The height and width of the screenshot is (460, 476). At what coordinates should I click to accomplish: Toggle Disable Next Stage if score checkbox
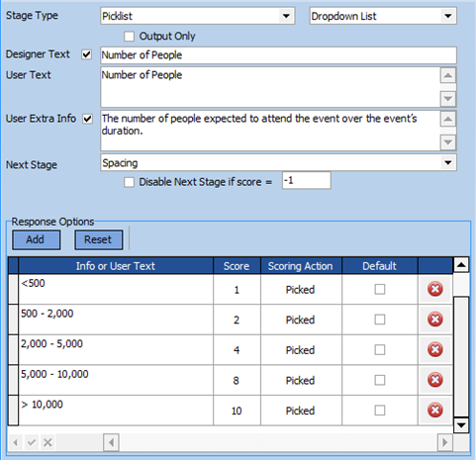129,182
